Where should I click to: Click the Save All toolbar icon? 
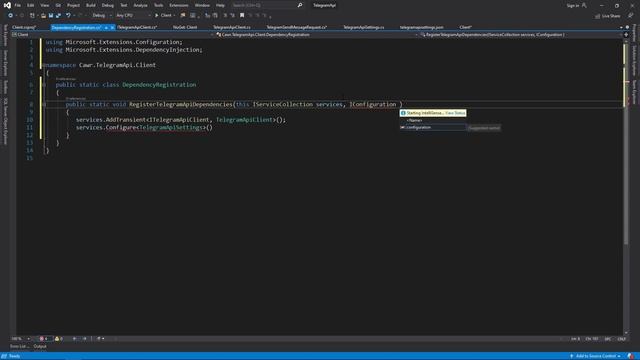click(58, 16)
